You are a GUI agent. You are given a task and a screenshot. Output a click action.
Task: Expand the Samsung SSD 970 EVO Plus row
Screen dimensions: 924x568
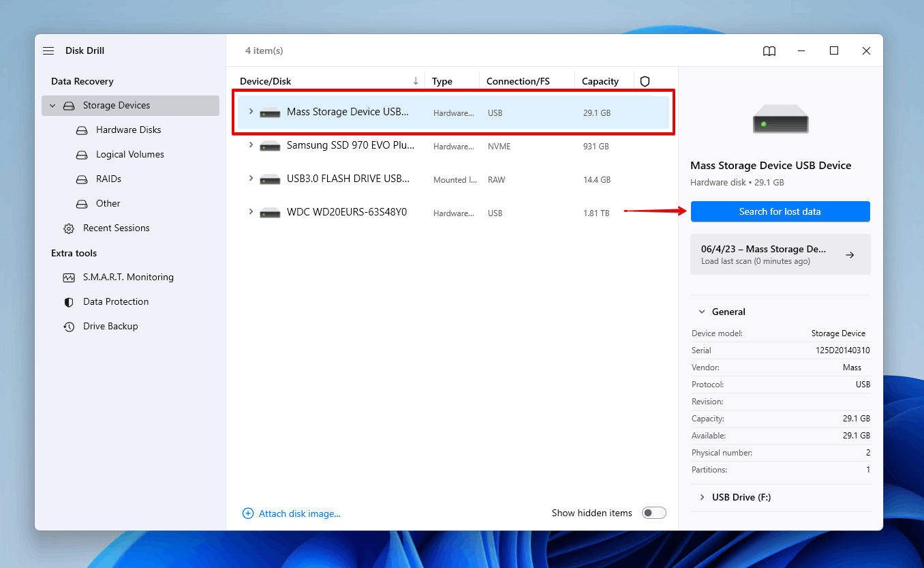pyautogui.click(x=251, y=145)
